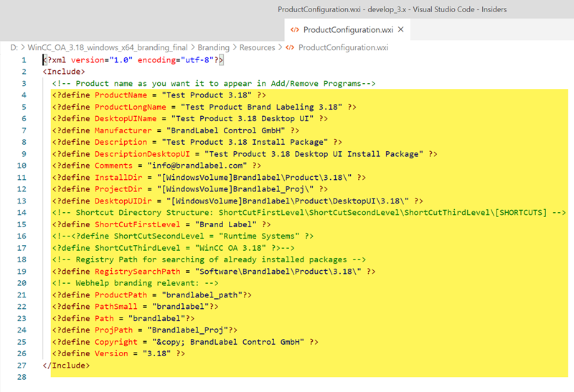Select the ProductConfiguration.wxi editor tab
Image resolution: width=574 pixels, height=392 pixels.
tap(347, 29)
